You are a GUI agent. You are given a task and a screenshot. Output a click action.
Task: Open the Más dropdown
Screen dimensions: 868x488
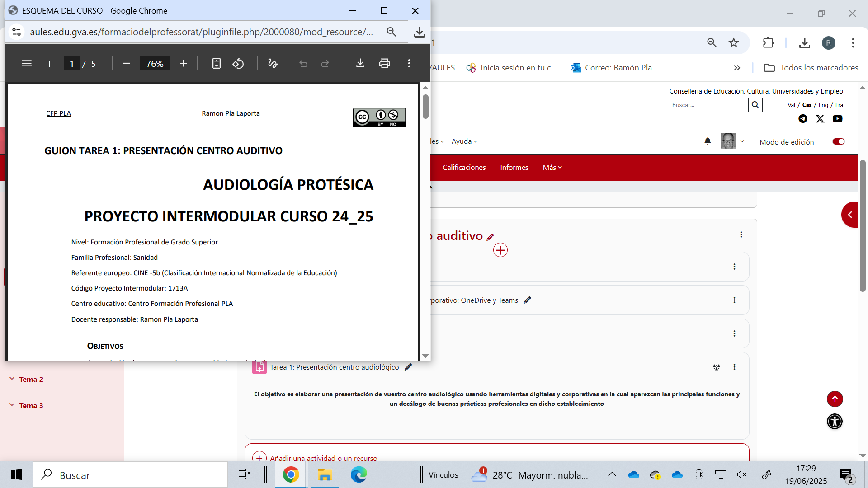click(x=552, y=168)
